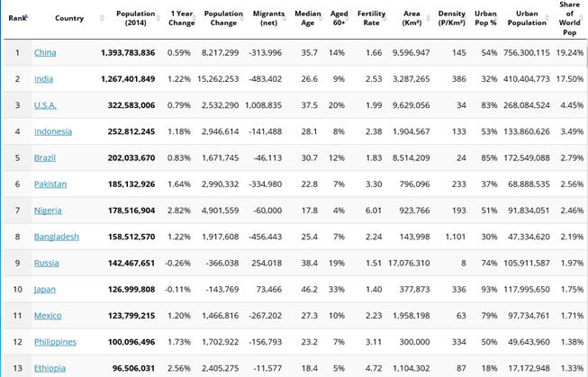This screenshot has height=377, width=588.
Task: Open the India country link
Action: [43, 78]
